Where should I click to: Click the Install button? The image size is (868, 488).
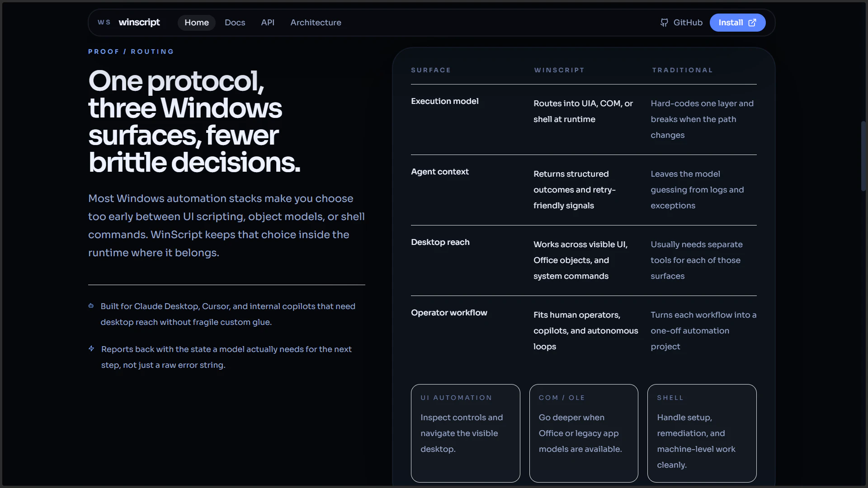(x=737, y=22)
